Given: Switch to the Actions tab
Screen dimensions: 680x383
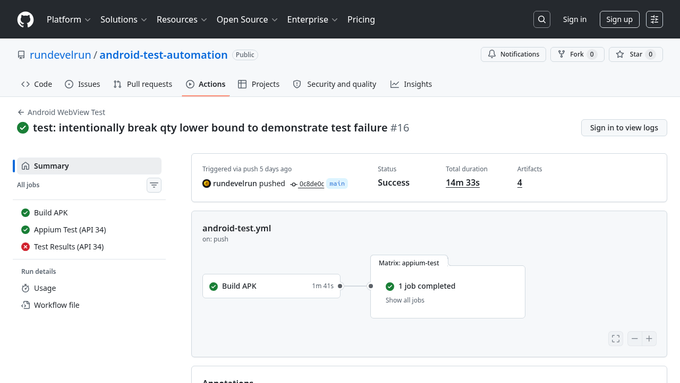Looking at the screenshot, I should [206, 84].
